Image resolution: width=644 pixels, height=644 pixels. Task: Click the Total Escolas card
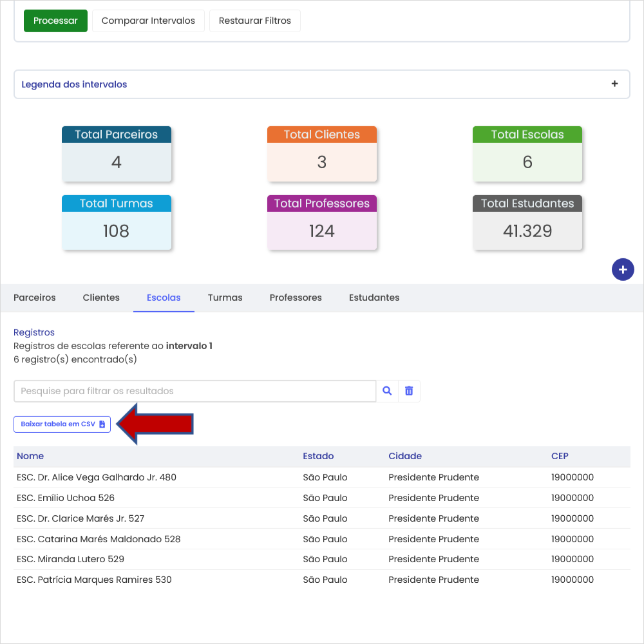pyautogui.click(x=527, y=154)
